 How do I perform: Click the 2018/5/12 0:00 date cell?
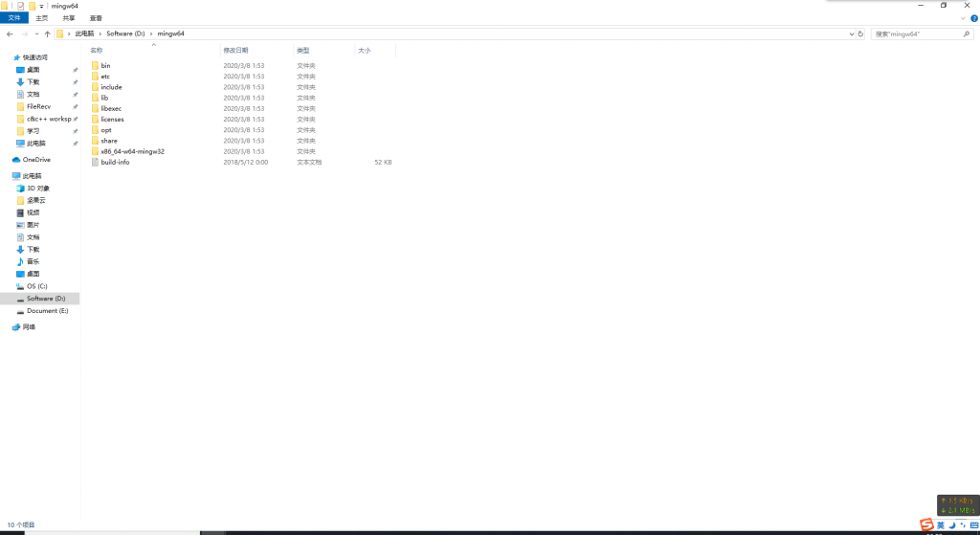tap(246, 162)
